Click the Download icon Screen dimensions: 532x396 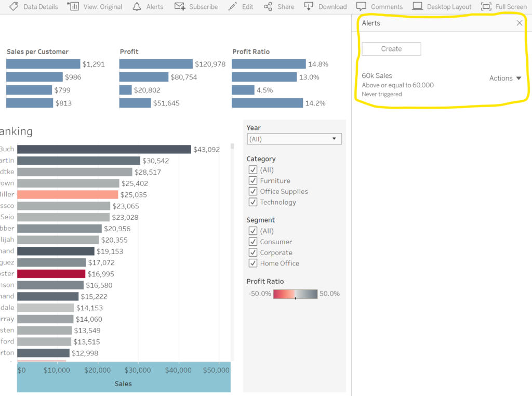(x=309, y=7)
